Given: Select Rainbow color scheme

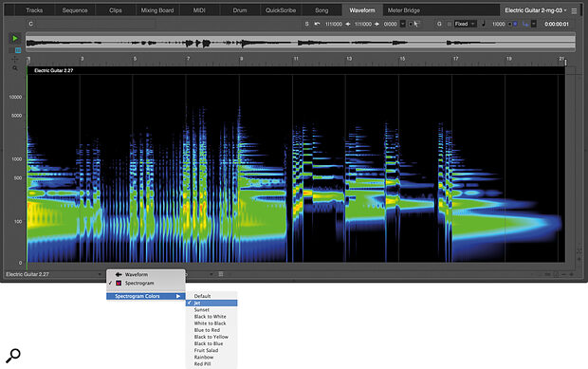Looking at the screenshot, I should tap(211, 357).
